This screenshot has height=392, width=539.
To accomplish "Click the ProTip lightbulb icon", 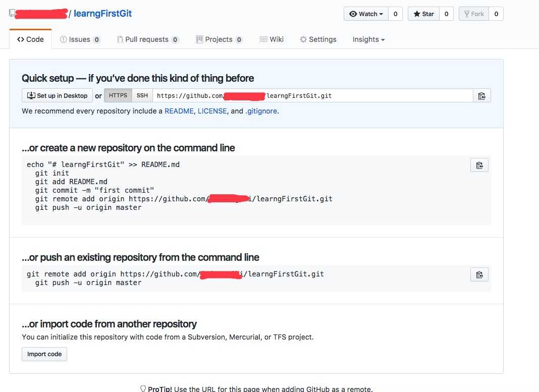I will pos(143,388).
